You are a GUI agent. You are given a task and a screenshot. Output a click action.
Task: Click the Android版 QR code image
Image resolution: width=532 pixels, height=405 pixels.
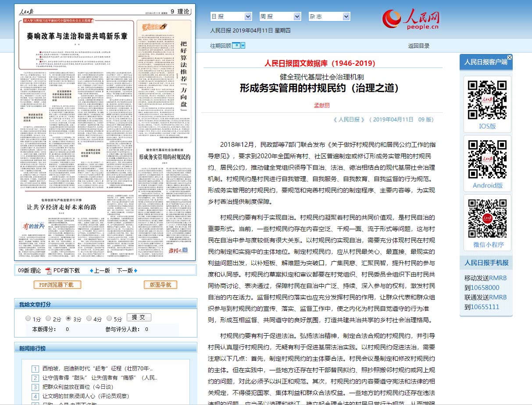pyautogui.click(x=487, y=159)
